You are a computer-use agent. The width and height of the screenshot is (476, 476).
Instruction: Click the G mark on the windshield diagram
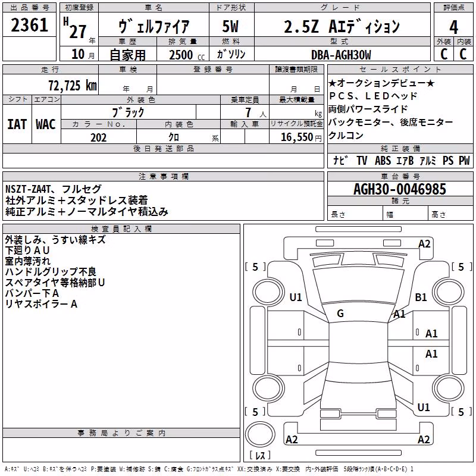340,314
